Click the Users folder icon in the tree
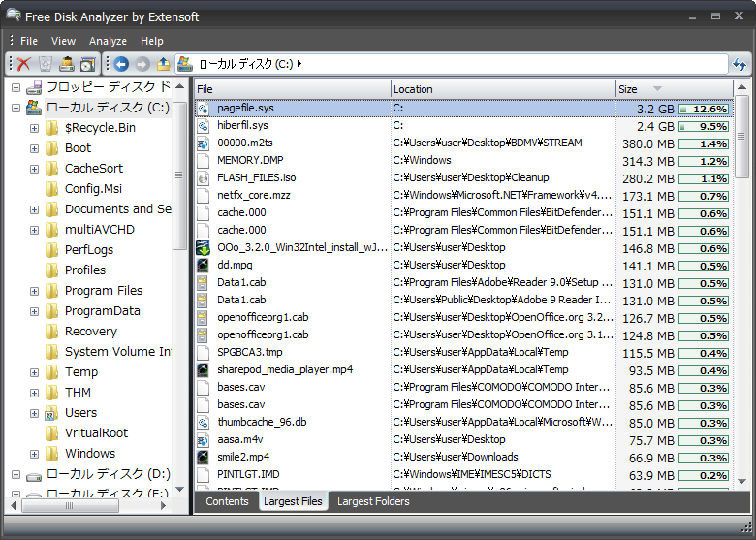 point(51,413)
